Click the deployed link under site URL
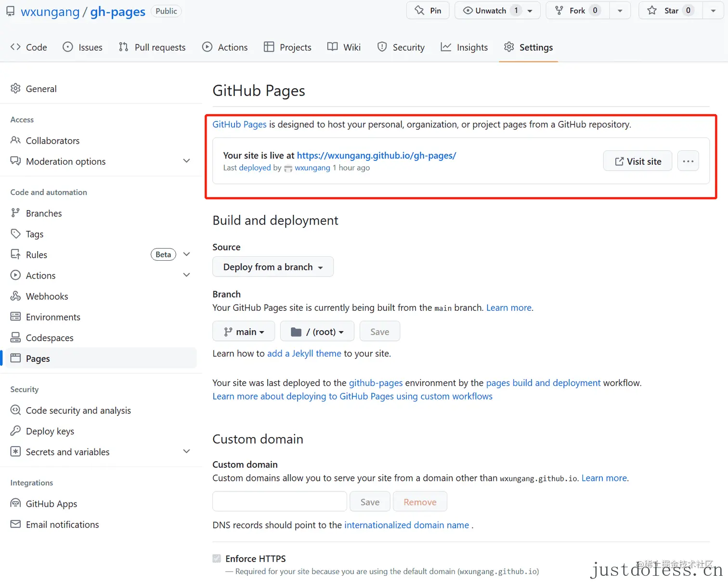 (255, 168)
